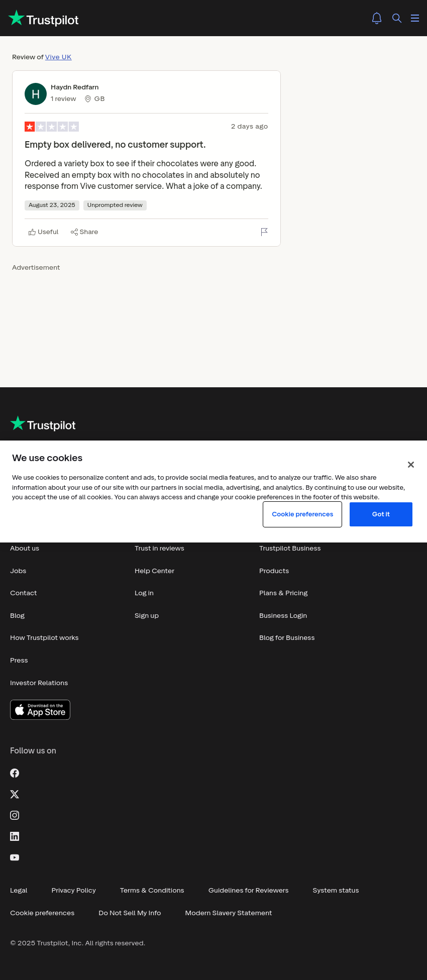Screen dimensions: 427x980
Task: Open Trustpilot's LinkedIn icon
Action: pos(15,836)
